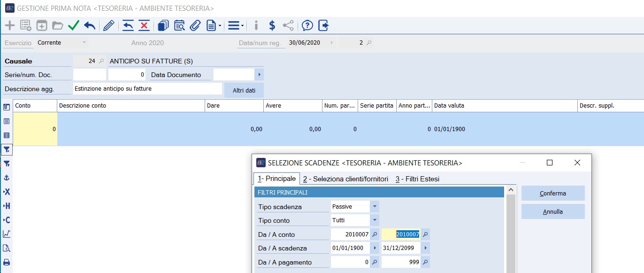Click the printer icon in left sidebar
Screen dimensions: 644x273
tap(7, 262)
